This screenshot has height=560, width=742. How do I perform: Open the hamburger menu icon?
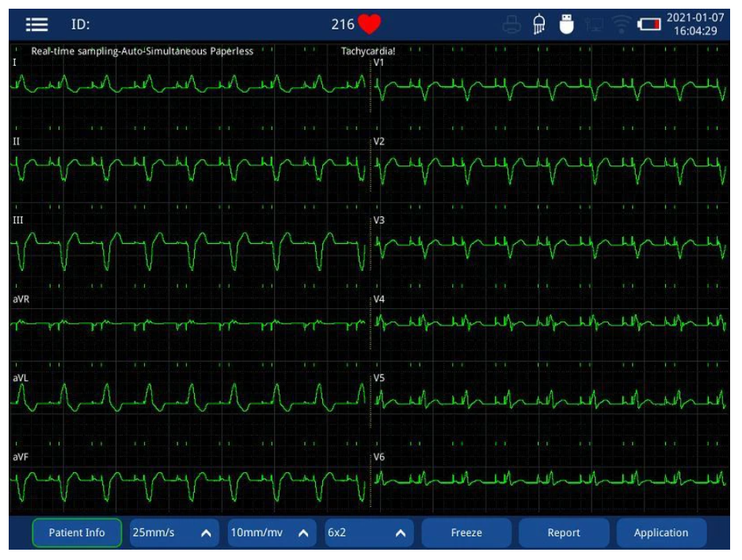coord(36,24)
